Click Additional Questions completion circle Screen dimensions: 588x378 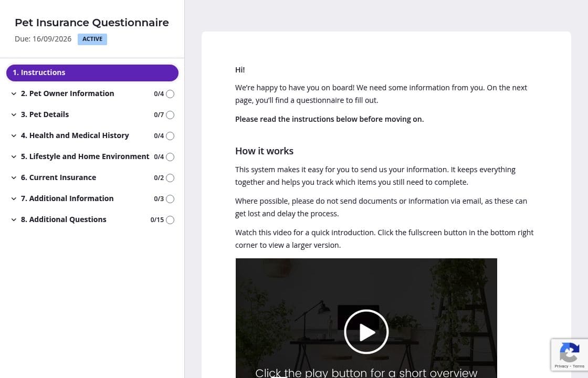click(x=170, y=220)
